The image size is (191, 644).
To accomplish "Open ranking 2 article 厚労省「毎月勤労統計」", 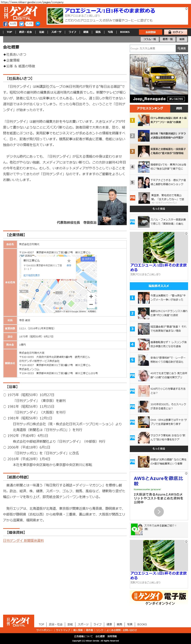I will click(159, 136).
